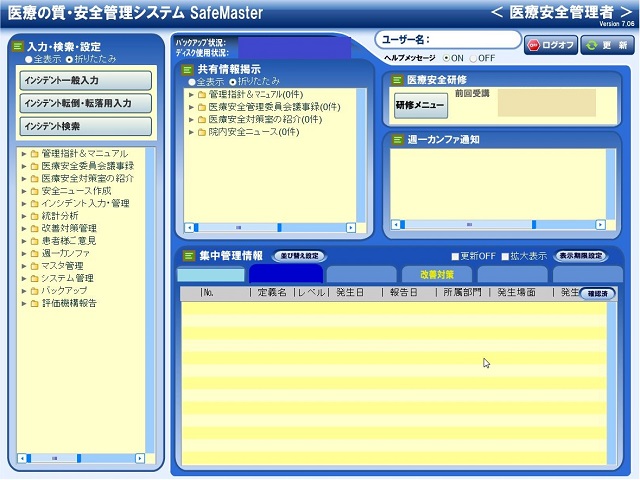Image resolution: width=640 pixels, height=480 pixels.
Task: Click the folder icon for 評価機構報告
Action: (x=35, y=304)
